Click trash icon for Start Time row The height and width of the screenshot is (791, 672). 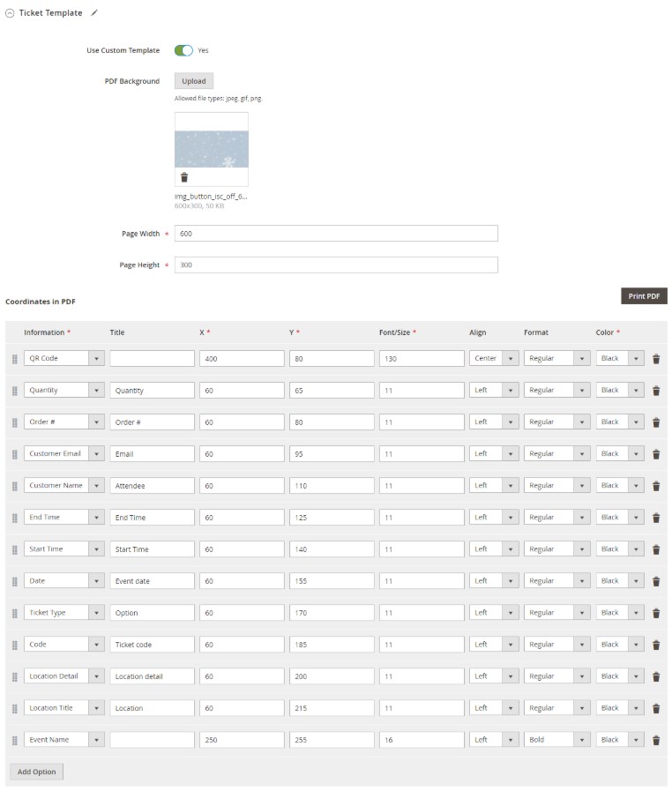coord(656,549)
